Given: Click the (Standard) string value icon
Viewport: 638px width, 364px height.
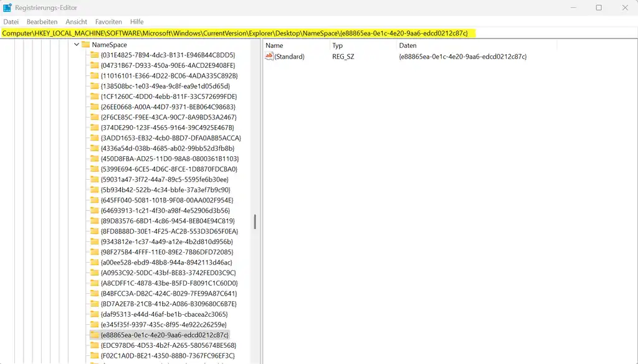Looking at the screenshot, I should point(269,56).
